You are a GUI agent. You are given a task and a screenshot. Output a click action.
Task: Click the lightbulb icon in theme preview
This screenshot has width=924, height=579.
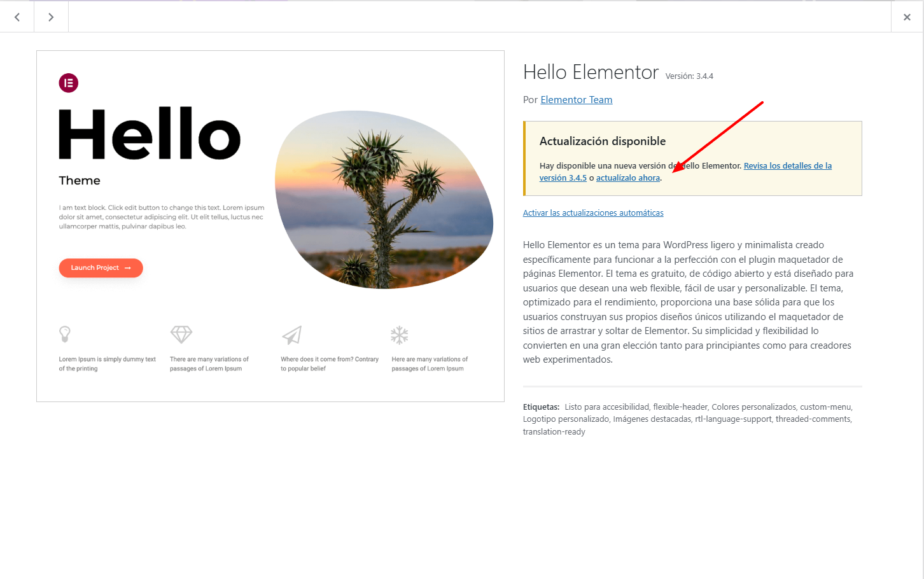pos(65,334)
